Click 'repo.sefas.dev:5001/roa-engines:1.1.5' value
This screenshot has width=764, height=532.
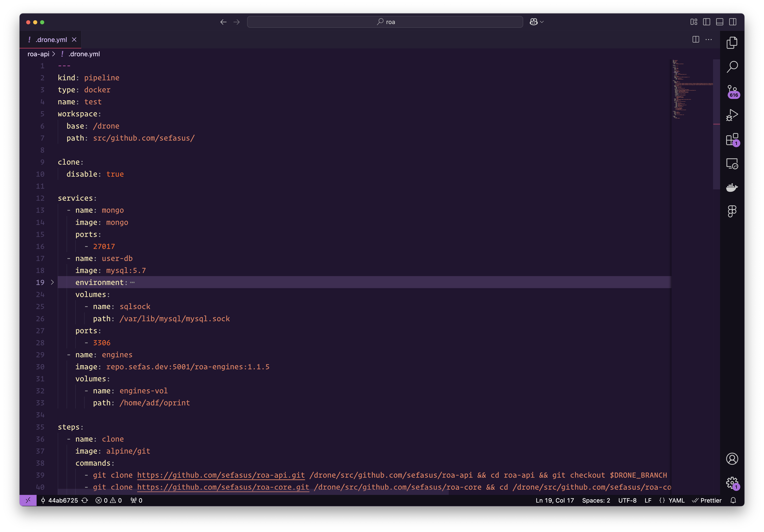(x=188, y=367)
